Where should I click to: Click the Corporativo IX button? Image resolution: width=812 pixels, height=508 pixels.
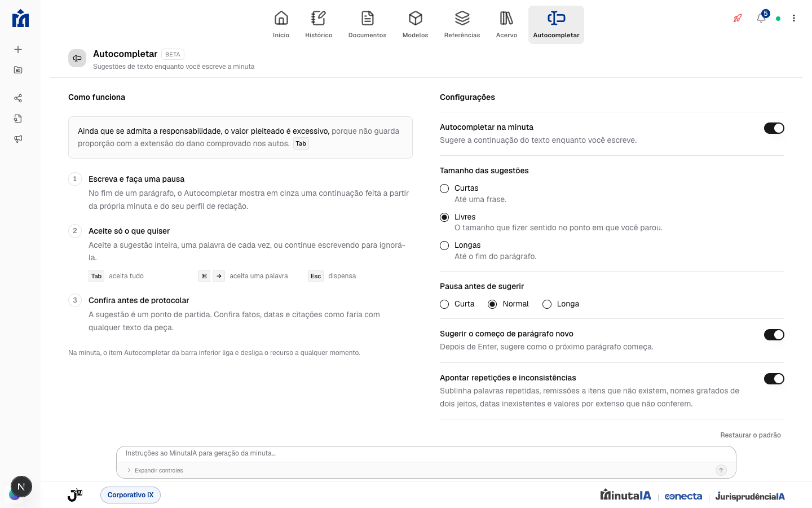pyautogui.click(x=130, y=495)
